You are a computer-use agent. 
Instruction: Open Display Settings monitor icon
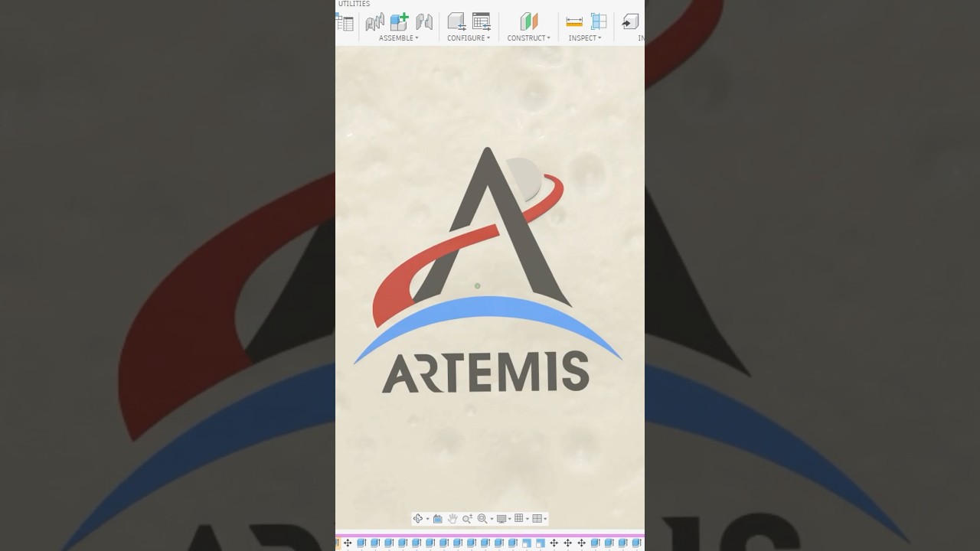coord(501,519)
